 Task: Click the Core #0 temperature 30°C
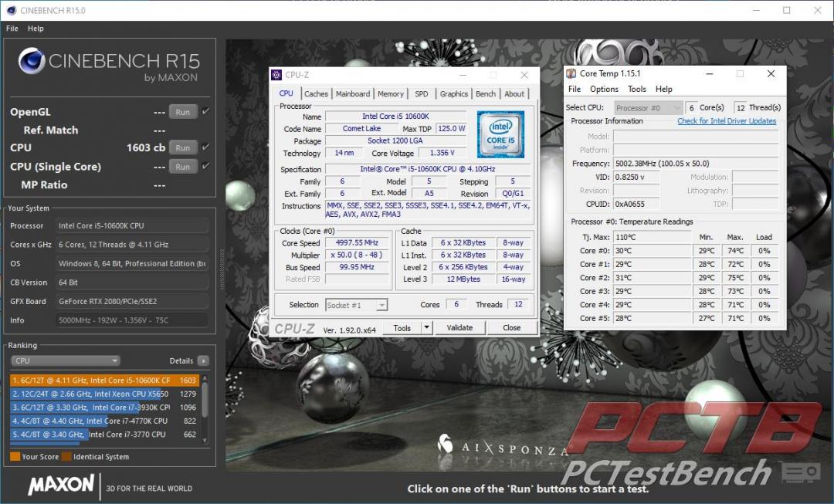pos(653,250)
